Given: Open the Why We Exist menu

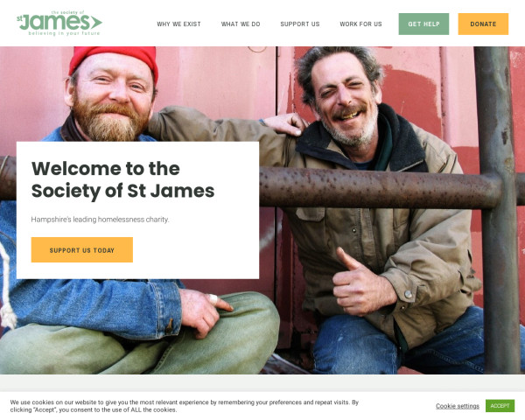Looking at the screenshot, I should point(178,24).
